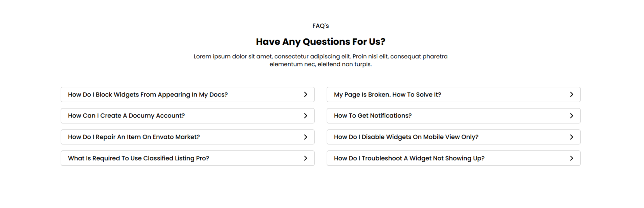The height and width of the screenshot is (208, 644).
Task: Show answer via 'What Is Required' question text
Action: (138, 158)
